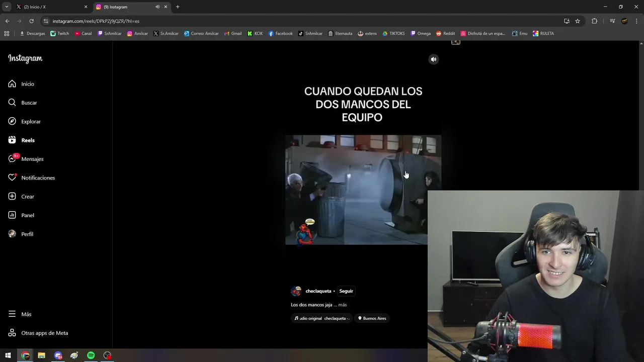Open the Twitch bookmark
This screenshot has height=362, width=644.
click(60, 34)
